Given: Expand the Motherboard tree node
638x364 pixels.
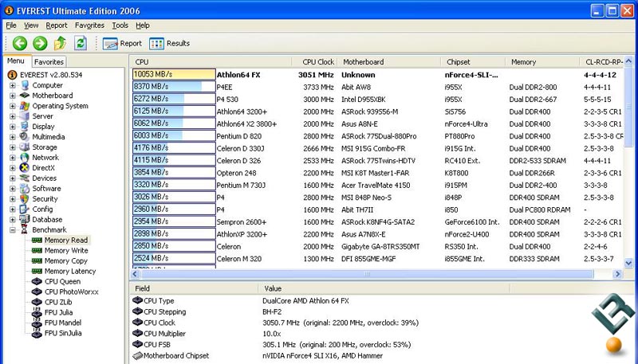Looking at the screenshot, I should click(13, 96).
